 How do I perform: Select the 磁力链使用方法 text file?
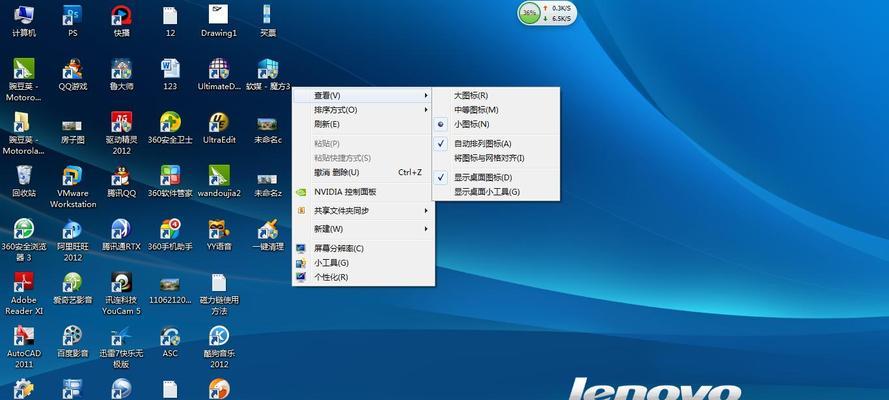point(219,282)
